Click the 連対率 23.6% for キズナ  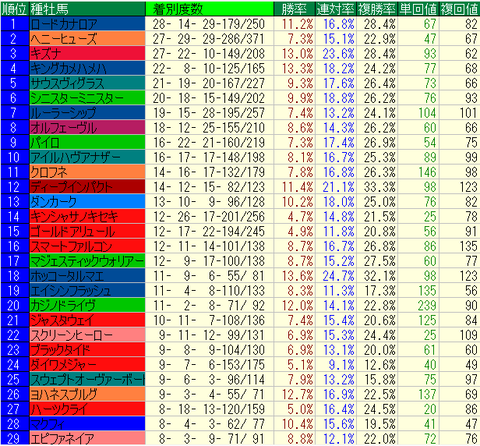pos(339,54)
